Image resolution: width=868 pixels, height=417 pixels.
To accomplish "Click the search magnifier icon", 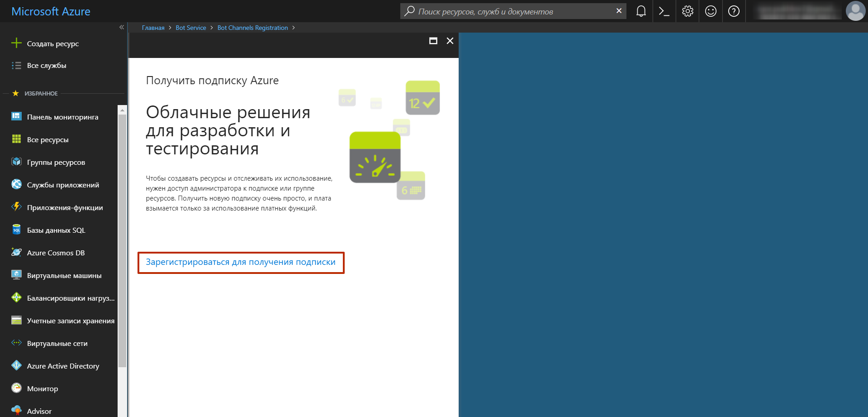I will coord(409,11).
